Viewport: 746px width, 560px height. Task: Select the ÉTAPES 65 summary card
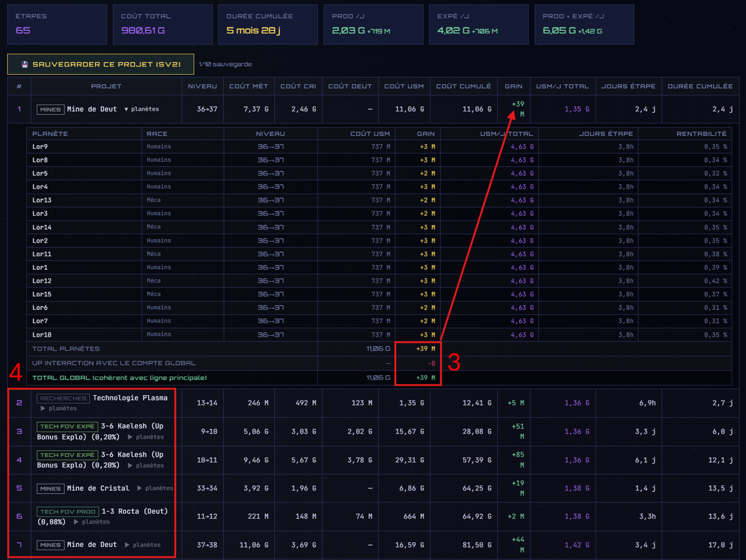click(57, 24)
